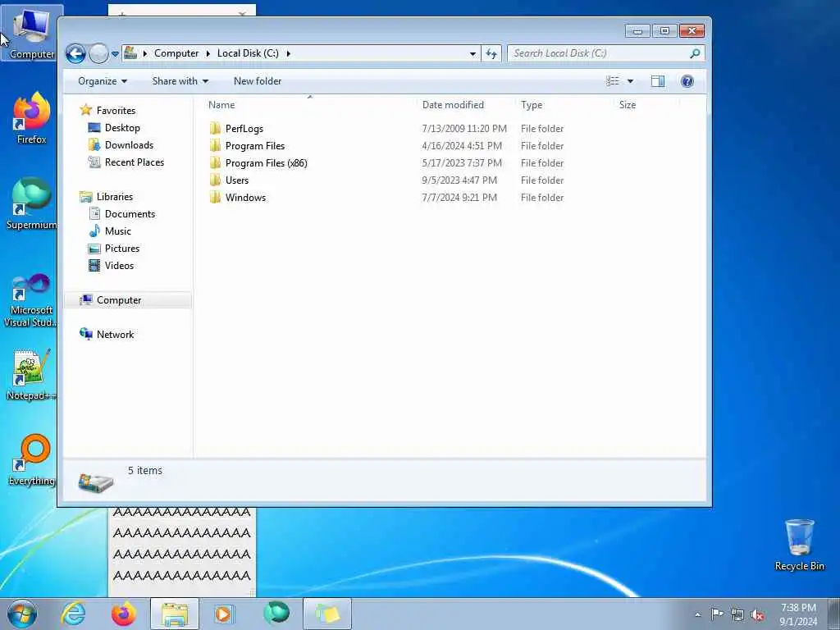Screen dimensions: 840x630
Task: Open the Windows Start button
Action: 22,614
